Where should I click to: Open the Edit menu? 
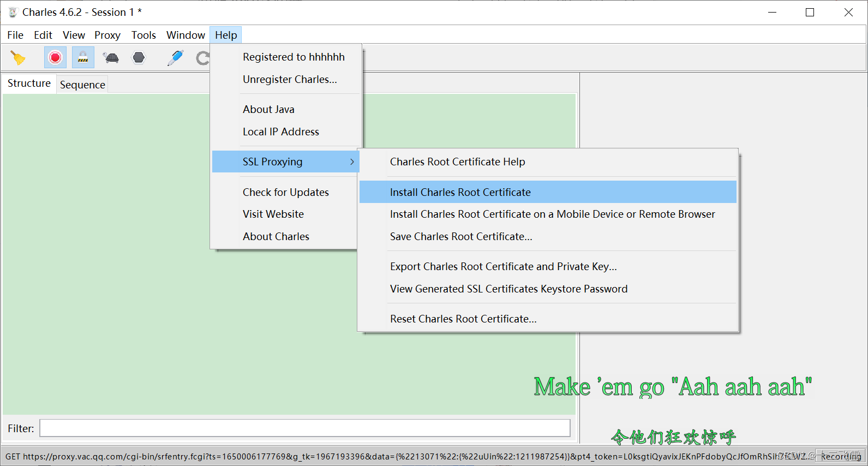click(x=43, y=35)
